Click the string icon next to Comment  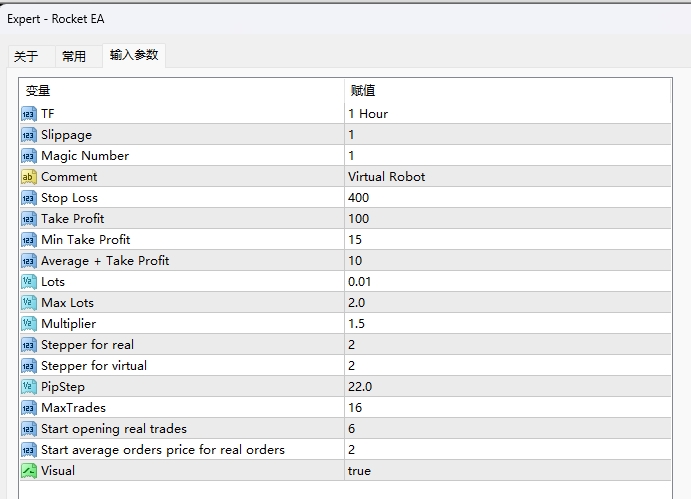(28, 177)
